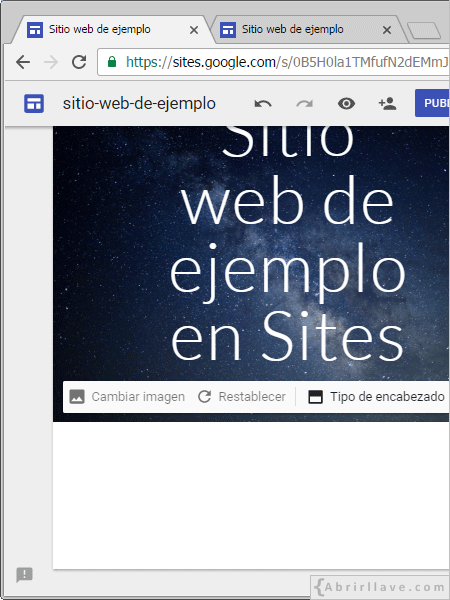This screenshot has height=600, width=450.
Task: Click the site name sitio-web-de-ejemplo field
Action: [x=139, y=104]
